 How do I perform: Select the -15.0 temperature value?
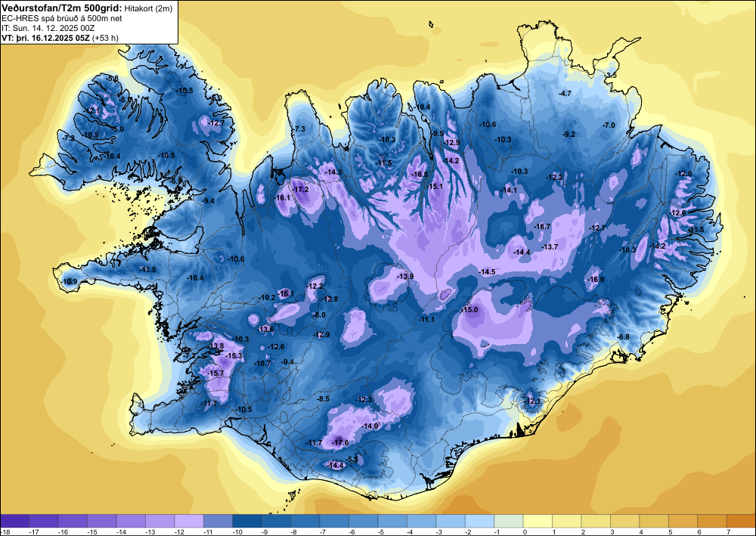(x=469, y=309)
